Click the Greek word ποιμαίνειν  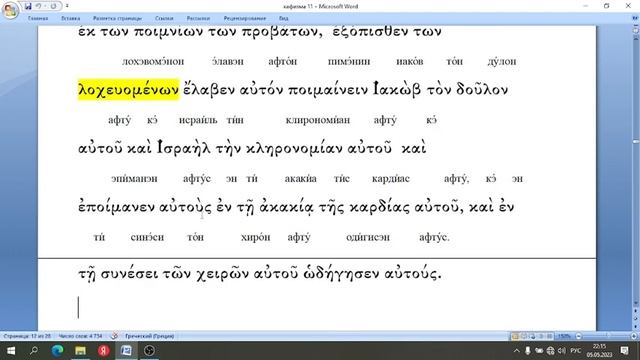pos(328,89)
